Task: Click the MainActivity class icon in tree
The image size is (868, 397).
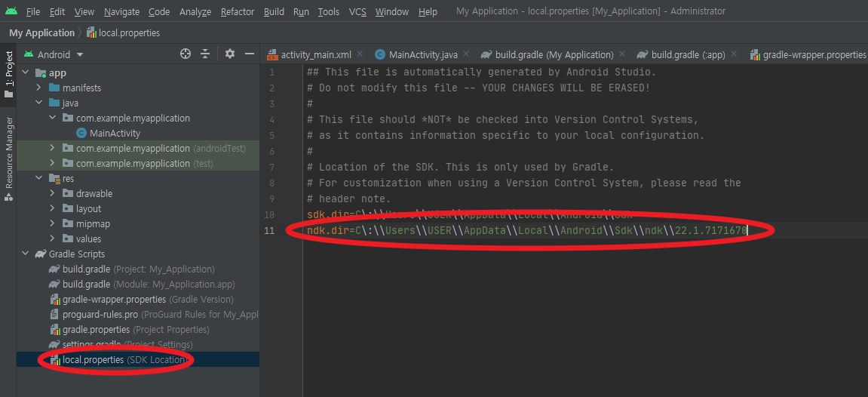Action: 81,134
